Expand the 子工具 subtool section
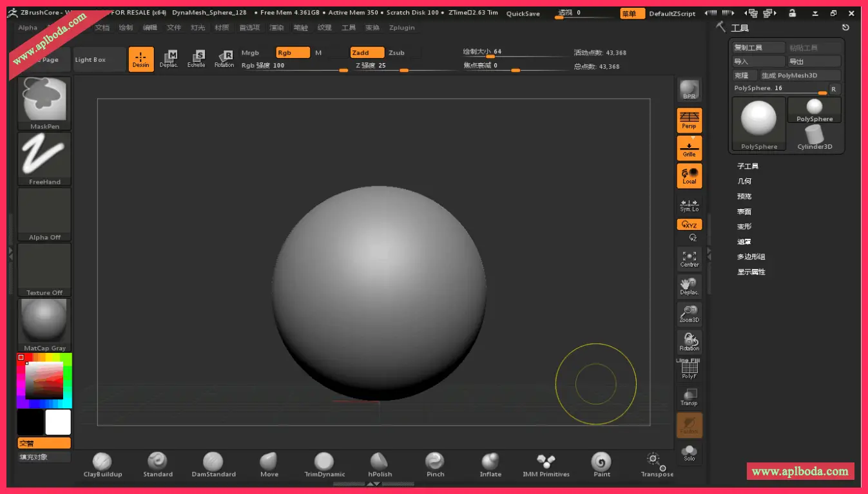The width and height of the screenshot is (868, 494). click(x=747, y=166)
